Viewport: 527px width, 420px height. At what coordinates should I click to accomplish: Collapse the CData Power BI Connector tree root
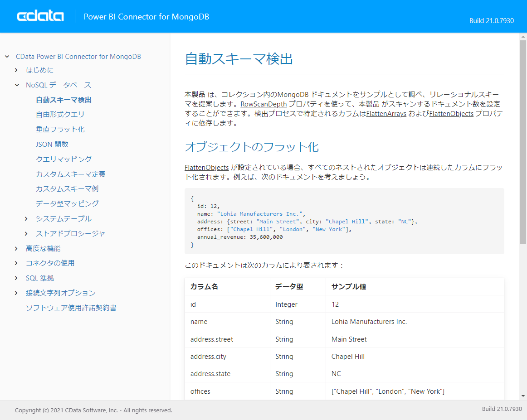tap(7, 56)
